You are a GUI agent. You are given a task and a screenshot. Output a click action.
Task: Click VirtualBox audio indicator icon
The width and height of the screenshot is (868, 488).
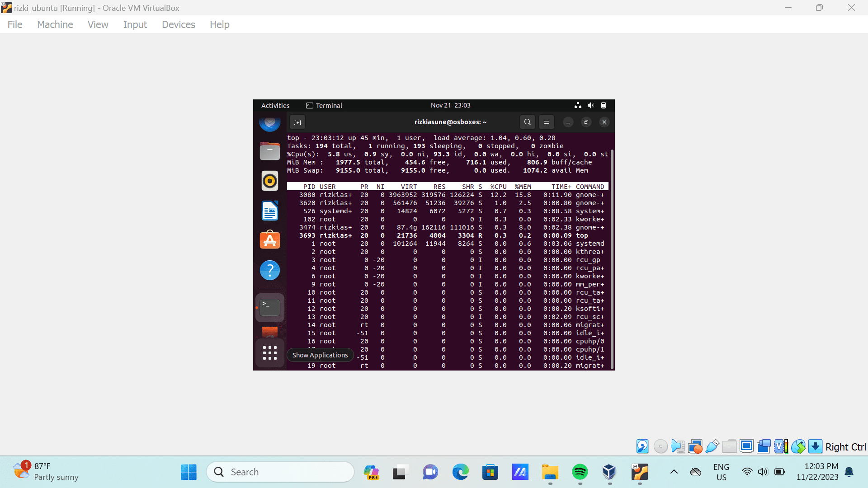pos(678,446)
